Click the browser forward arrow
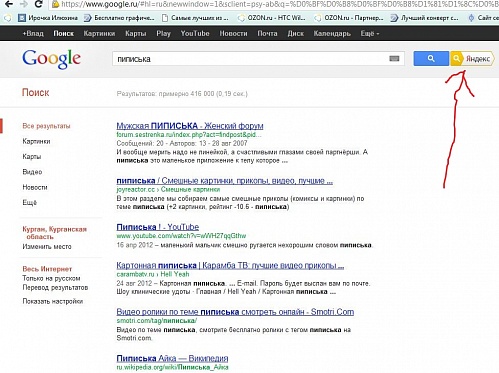Viewport: 499px width, 373px height. click(x=23, y=4)
